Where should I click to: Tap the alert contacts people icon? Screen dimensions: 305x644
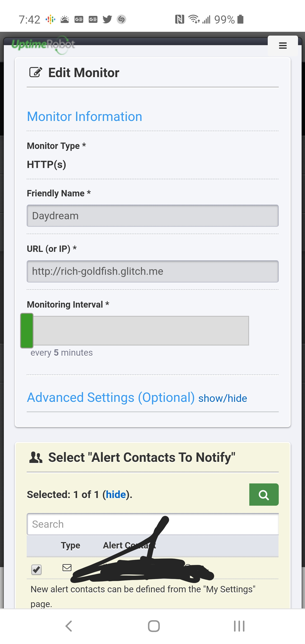click(x=36, y=457)
